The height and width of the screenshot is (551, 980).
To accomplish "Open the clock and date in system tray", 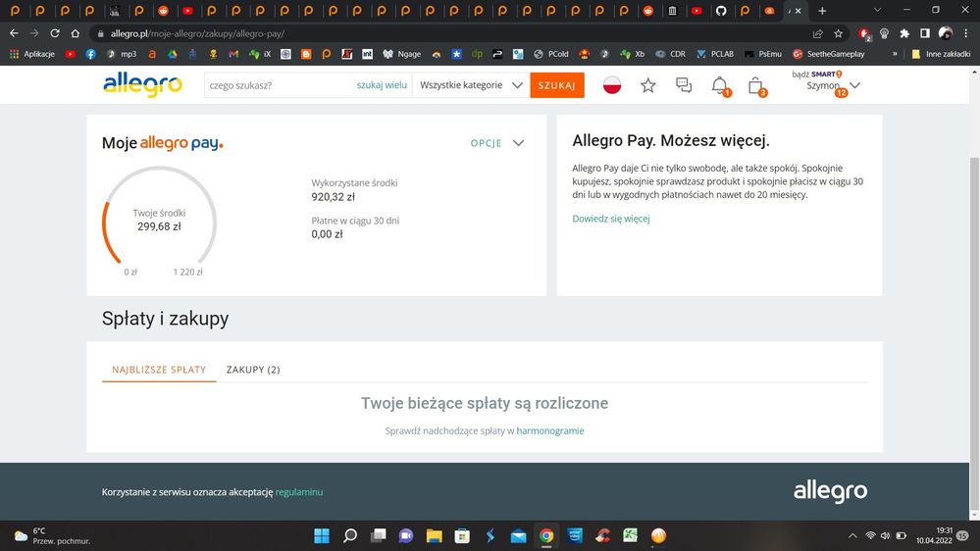I will [x=934, y=535].
